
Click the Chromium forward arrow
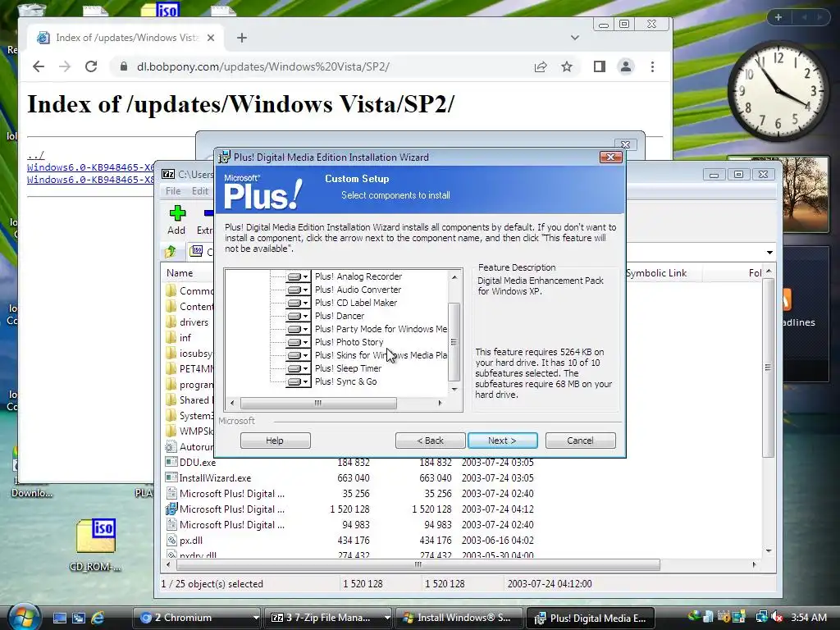tap(65, 66)
